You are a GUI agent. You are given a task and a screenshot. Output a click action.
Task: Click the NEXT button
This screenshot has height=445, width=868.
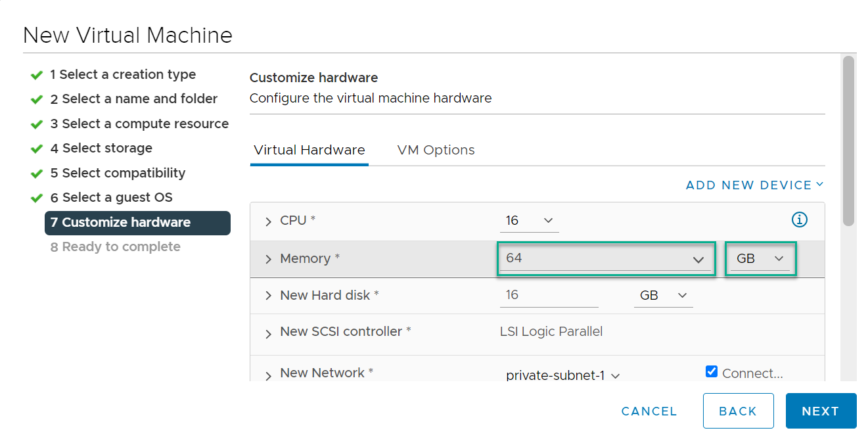pos(820,411)
